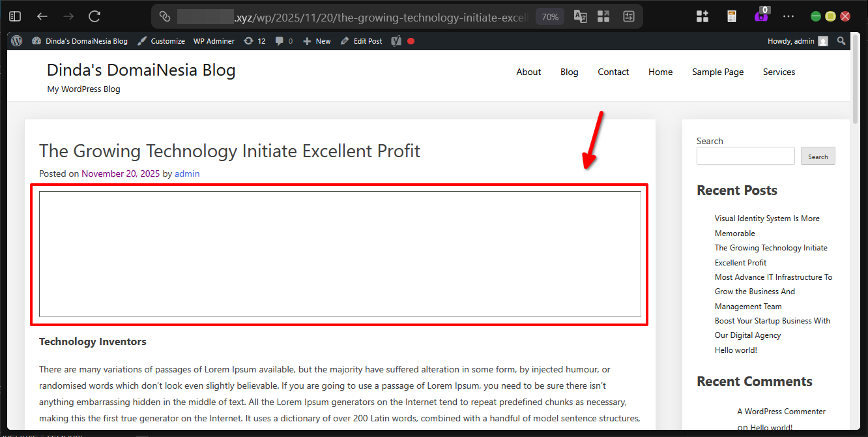Click the sidebar search input field
Image resolution: width=868 pixels, height=437 pixels.
point(745,157)
